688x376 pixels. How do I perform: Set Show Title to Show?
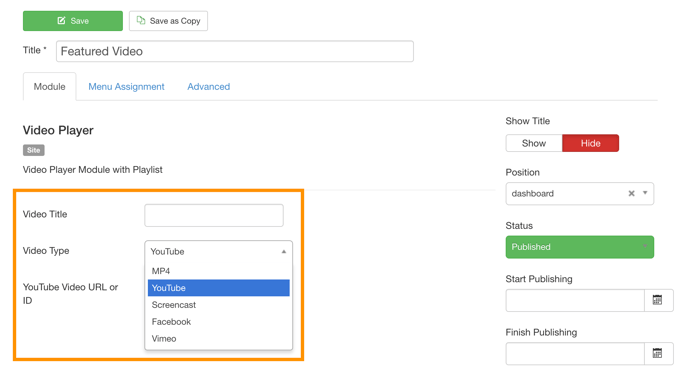(534, 143)
